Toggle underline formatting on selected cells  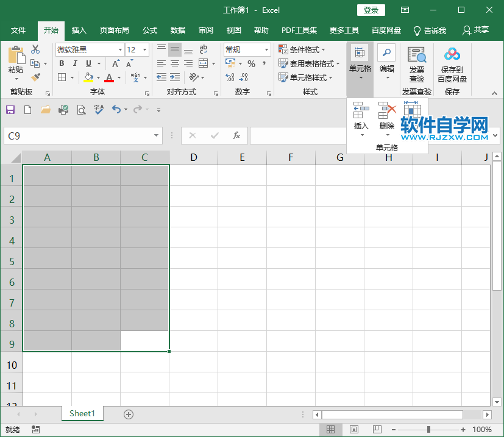coord(88,63)
